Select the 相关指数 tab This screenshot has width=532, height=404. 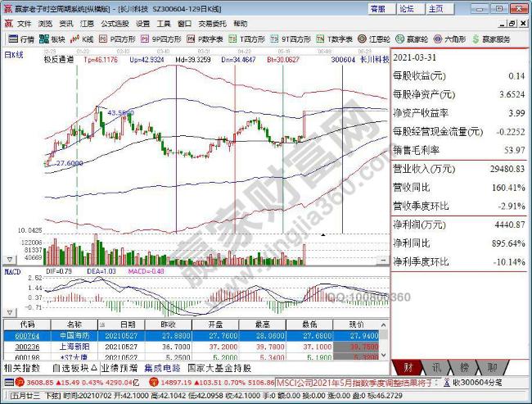[22, 368]
